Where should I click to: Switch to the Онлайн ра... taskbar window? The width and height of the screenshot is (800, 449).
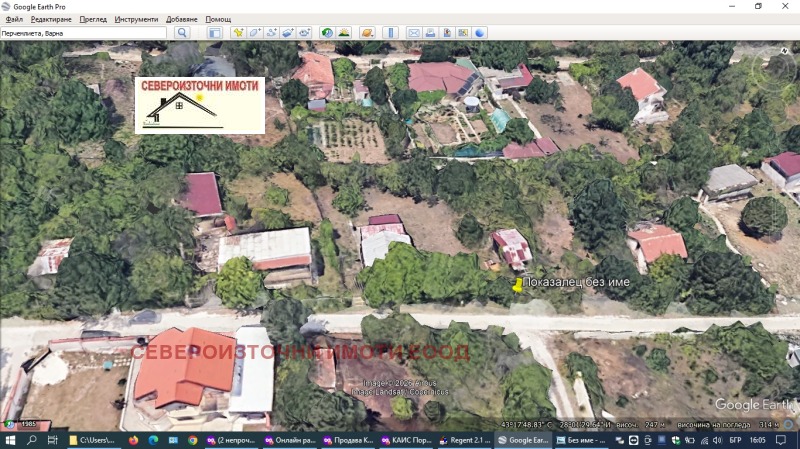pos(290,440)
